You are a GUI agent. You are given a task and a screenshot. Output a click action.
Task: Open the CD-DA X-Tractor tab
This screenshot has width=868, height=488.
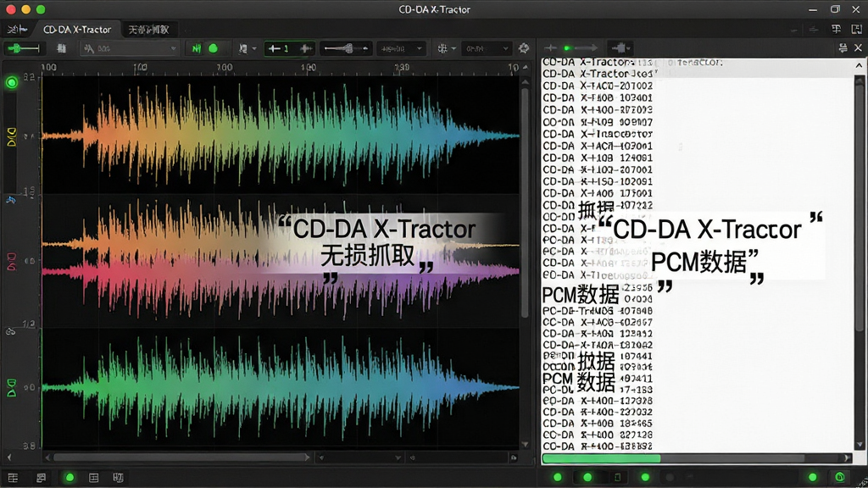tap(77, 30)
